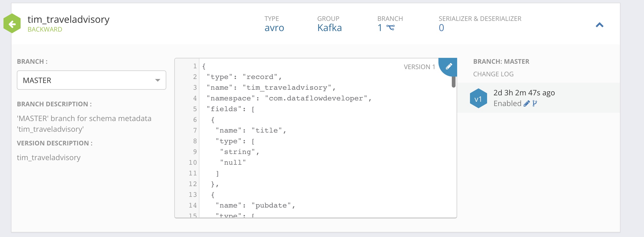Viewport: 644px width, 237px height.
Task: Click the avro type value
Action: tap(274, 28)
